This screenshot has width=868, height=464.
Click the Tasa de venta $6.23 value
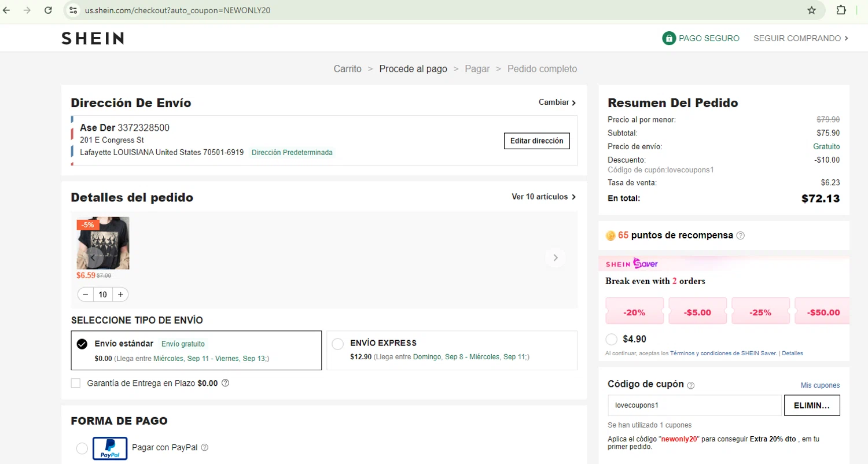point(830,182)
